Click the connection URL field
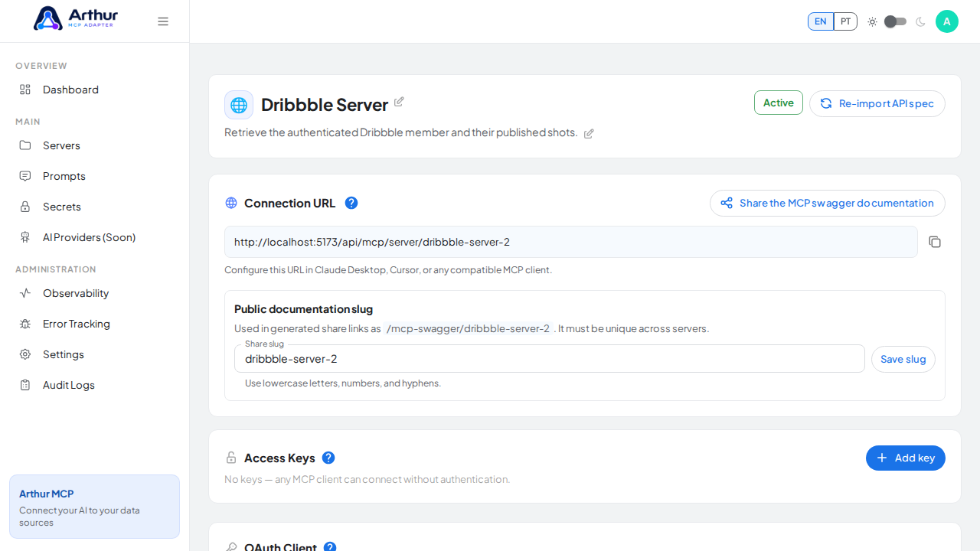This screenshot has width=980, height=551. pos(571,242)
